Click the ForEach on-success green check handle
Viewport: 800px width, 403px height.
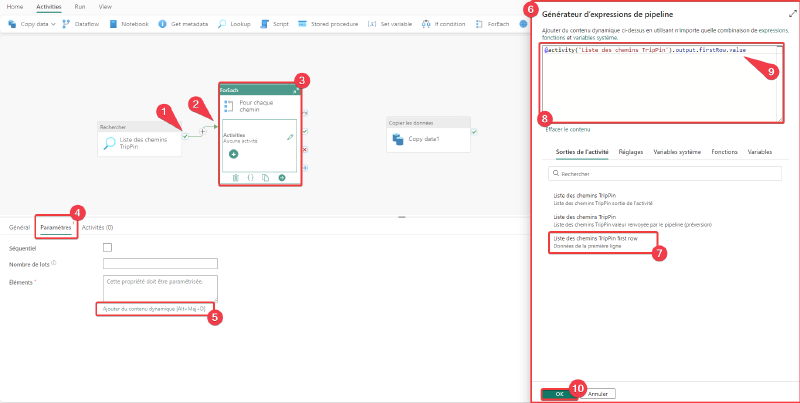click(305, 131)
